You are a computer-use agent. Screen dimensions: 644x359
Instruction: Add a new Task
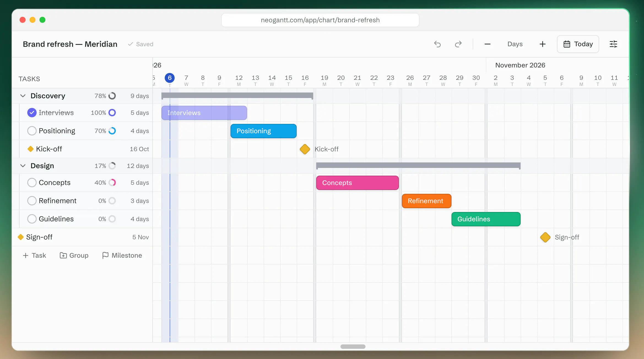click(34, 255)
